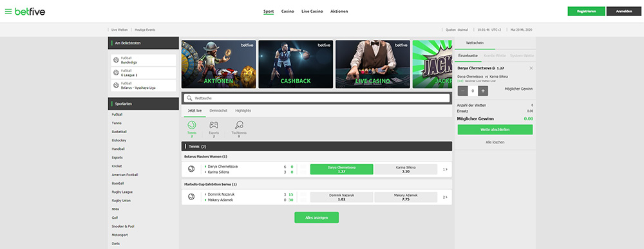Select American Football in Sportarten list
The height and width of the screenshot is (249, 644).
tap(125, 175)
